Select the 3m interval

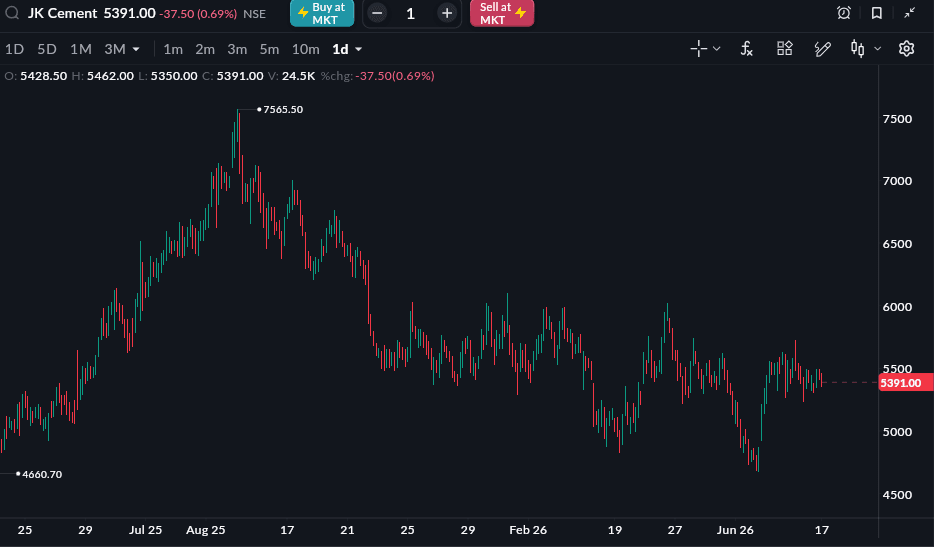click(x=237, y=49)
